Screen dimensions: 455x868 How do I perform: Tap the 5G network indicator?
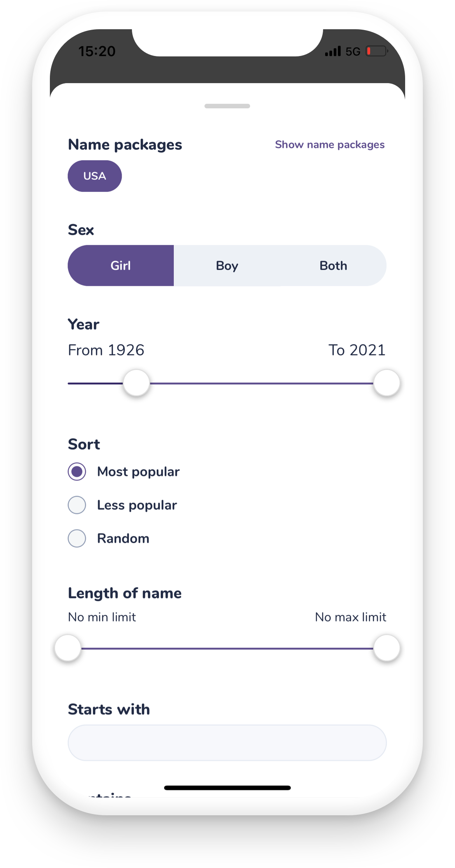coord(353,51)
